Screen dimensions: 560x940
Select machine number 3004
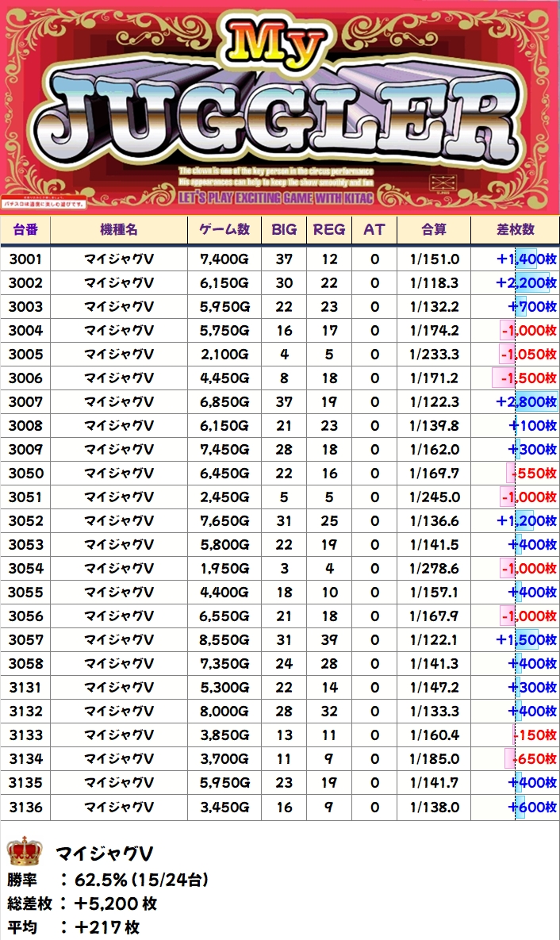(25, 330)
